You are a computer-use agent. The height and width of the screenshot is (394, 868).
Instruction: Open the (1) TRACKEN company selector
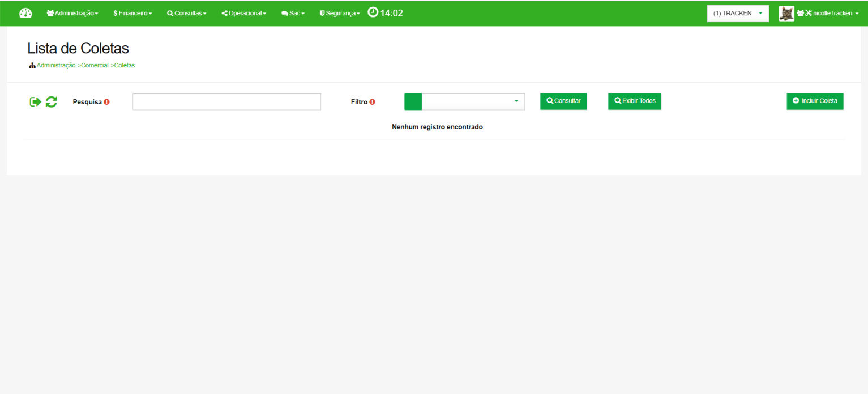(738, 14)
